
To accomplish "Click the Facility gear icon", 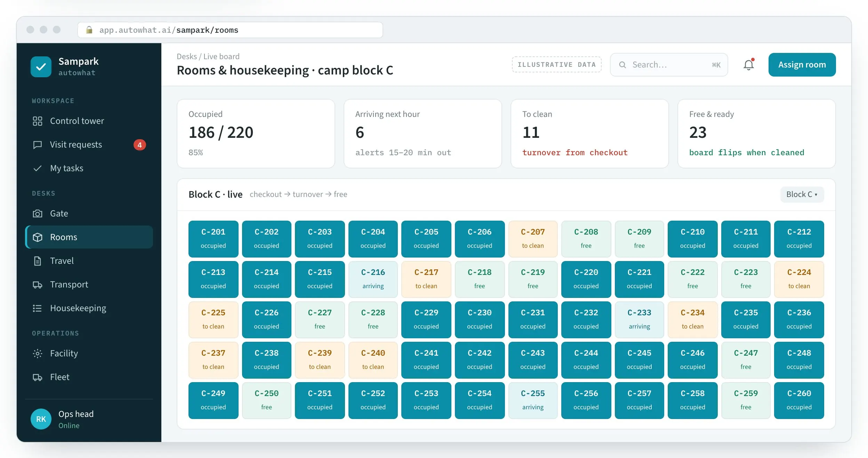I will (38, 354).
